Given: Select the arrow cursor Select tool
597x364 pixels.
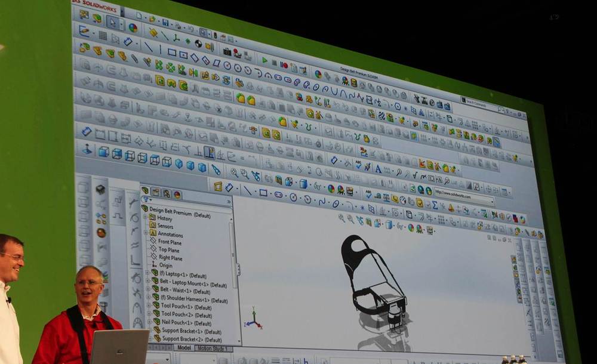Looking at the screenshot, I should click(x=112, y=22).
